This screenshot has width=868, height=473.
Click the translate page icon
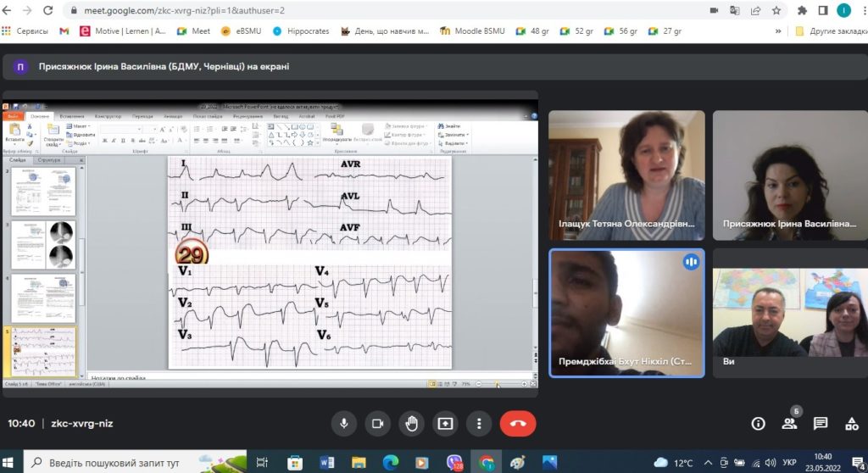[734, 10]
